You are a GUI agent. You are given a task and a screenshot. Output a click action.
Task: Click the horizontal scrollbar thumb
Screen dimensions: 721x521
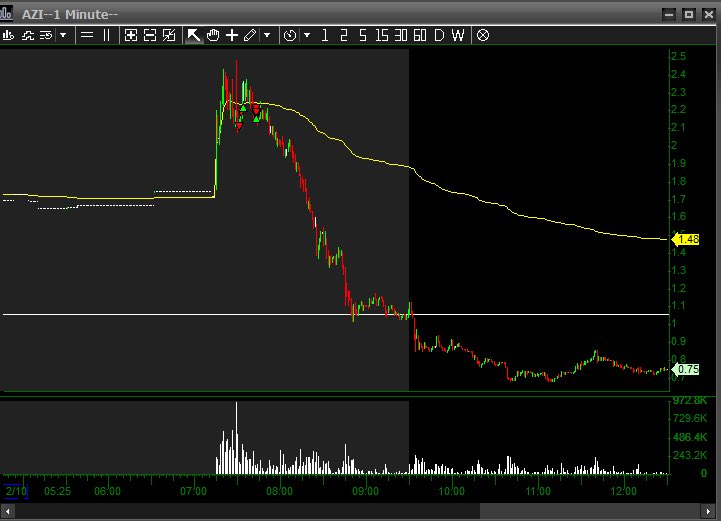tap(590, 511)
